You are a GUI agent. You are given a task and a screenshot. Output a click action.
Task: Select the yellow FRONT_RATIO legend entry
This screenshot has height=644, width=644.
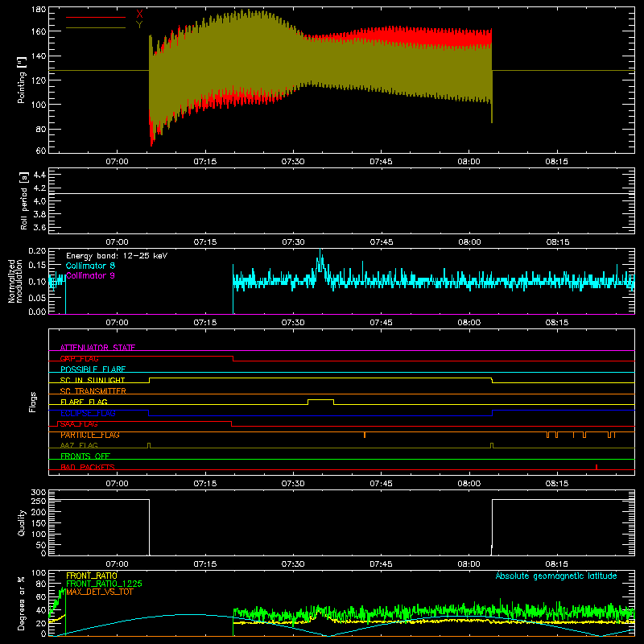click(92, 576)
